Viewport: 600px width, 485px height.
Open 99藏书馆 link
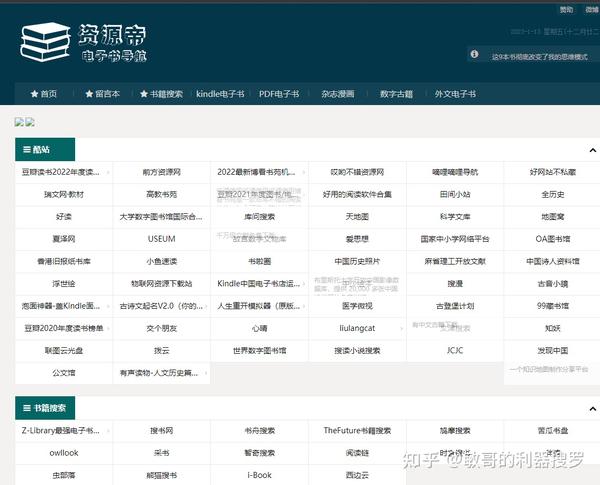[x=553, y=306]
